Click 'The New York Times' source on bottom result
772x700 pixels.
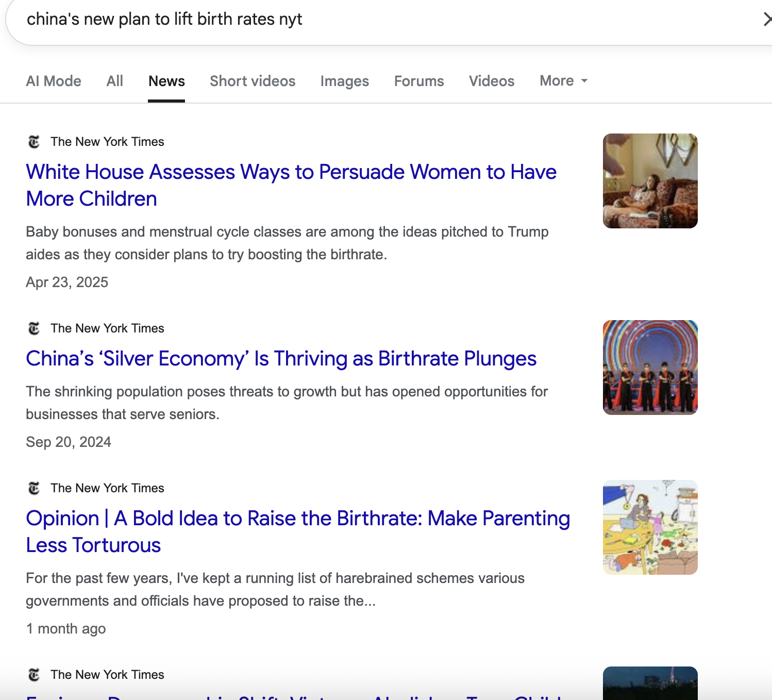click(x=107, y=675)
